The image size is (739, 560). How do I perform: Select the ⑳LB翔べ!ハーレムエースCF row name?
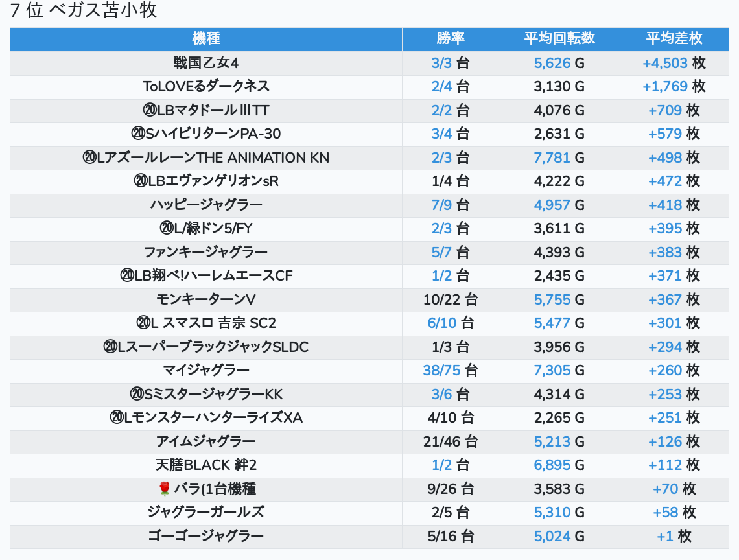click(x=206, y=275)
